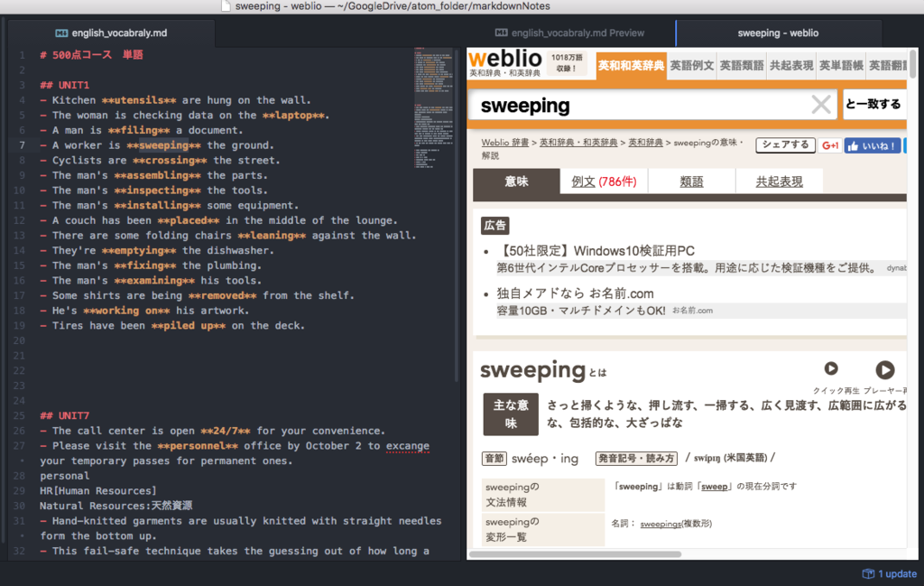Screen dimensions: 924x586
Task: Click the '## UNIT7' heading
Action: [x=64, y=415]
